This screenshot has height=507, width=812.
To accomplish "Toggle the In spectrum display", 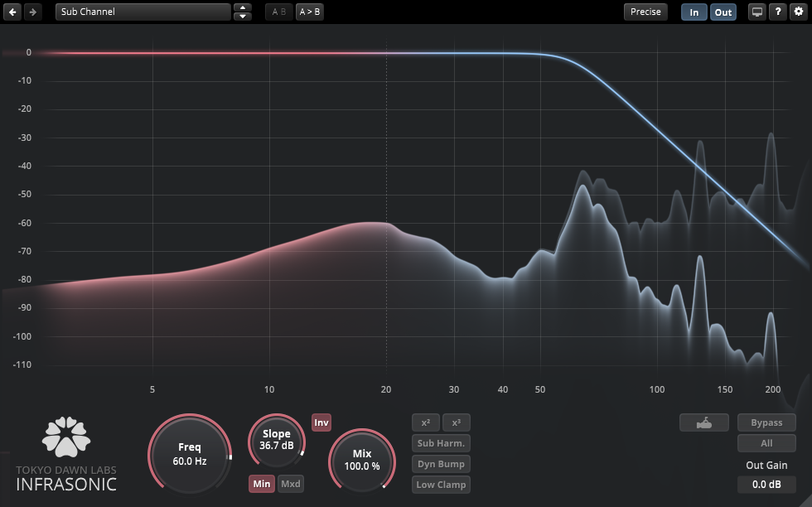I will [x=694, y=12].
